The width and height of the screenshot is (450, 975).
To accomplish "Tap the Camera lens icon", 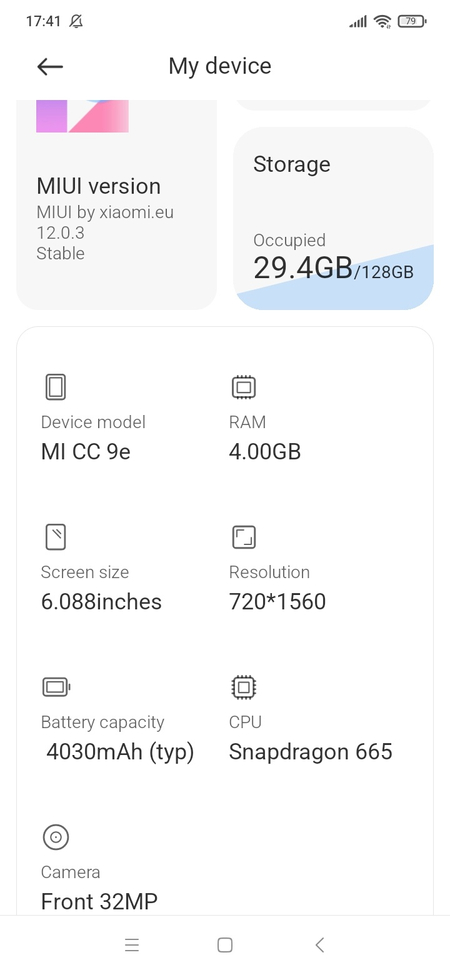I will (55, 837).
